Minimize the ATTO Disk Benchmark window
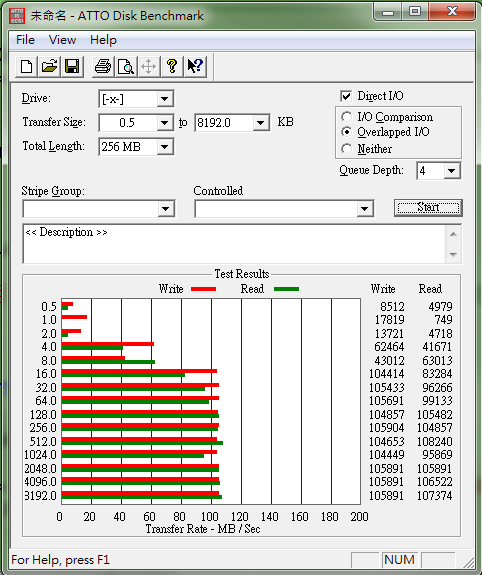 coord(388,12)
